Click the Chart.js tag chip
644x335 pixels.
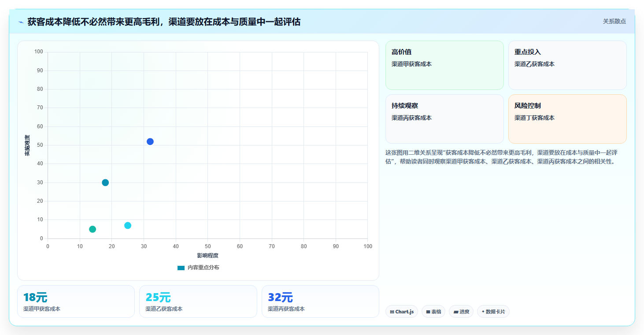pyautogui.click(x=402, y=312)
